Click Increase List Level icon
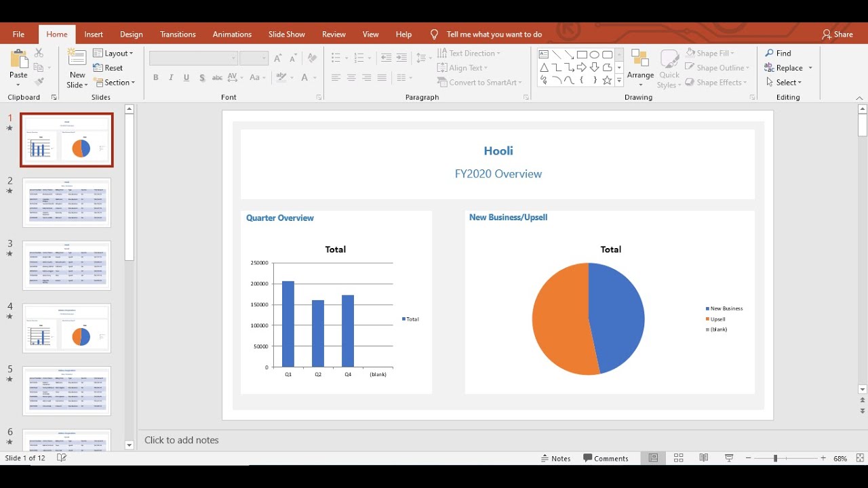 [x=401, y=58]
